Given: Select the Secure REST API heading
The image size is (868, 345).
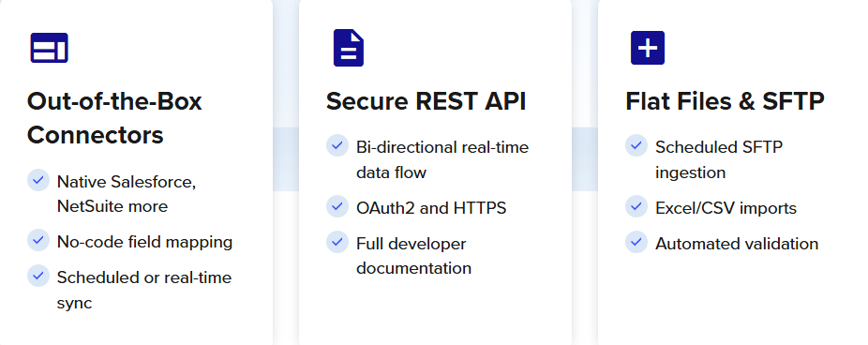Looking at the screenshot, I should [427, 101].
